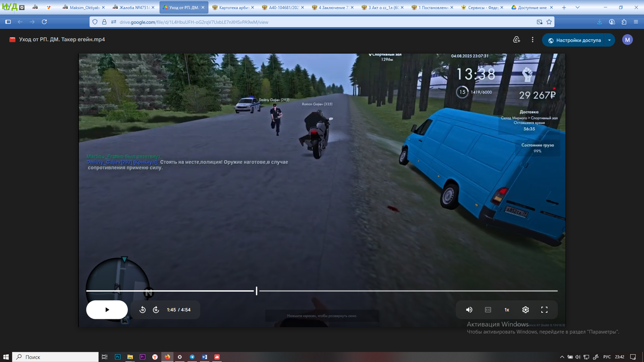This screenshot has height=362, width=644.
Task: Seek on the video progress bar
Action: tap(322, 291)
